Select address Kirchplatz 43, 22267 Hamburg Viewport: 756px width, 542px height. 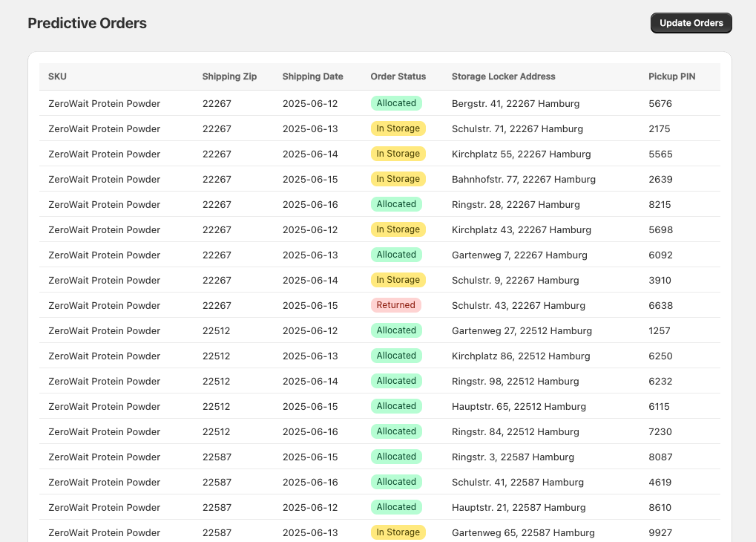(x=522, y=229)
